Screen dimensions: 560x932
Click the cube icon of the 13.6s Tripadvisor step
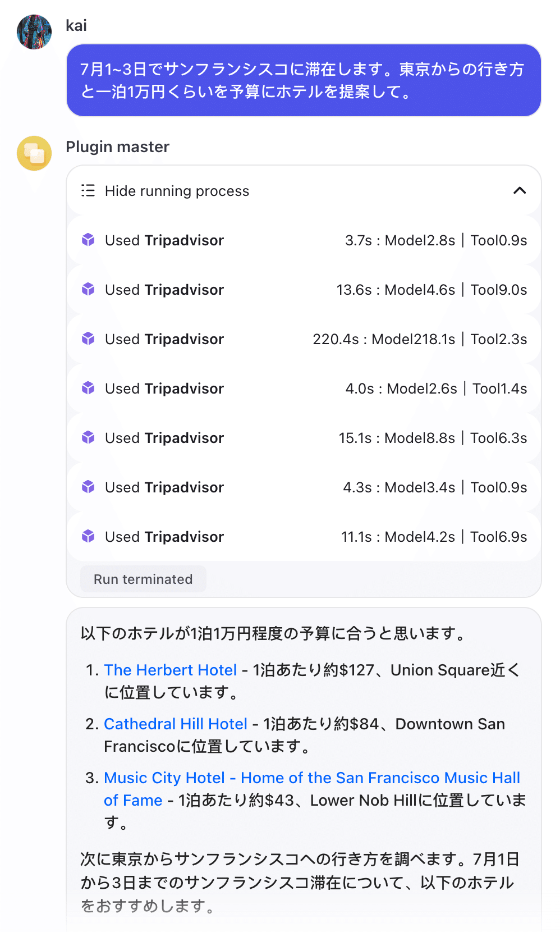coord(88,290)
